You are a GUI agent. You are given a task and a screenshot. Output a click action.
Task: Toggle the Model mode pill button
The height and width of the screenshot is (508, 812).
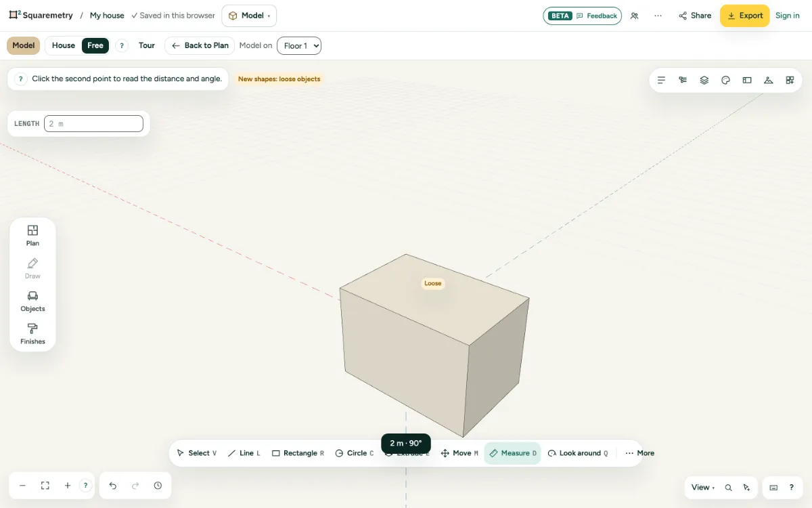pos(24,45)
